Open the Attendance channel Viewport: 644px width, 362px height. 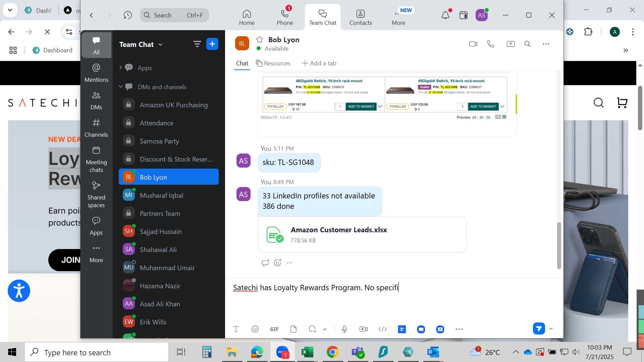169,123
